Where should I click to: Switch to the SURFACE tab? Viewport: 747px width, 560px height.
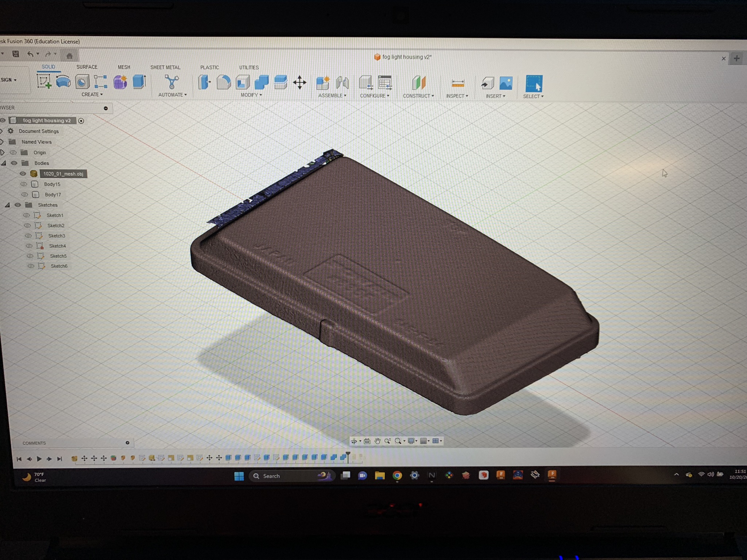coord(87,67)
